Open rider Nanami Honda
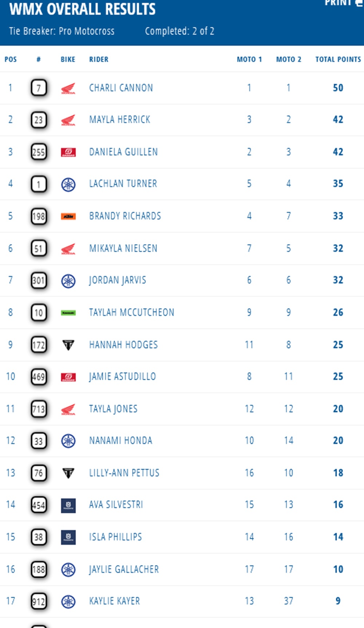 tap(120, 441)
